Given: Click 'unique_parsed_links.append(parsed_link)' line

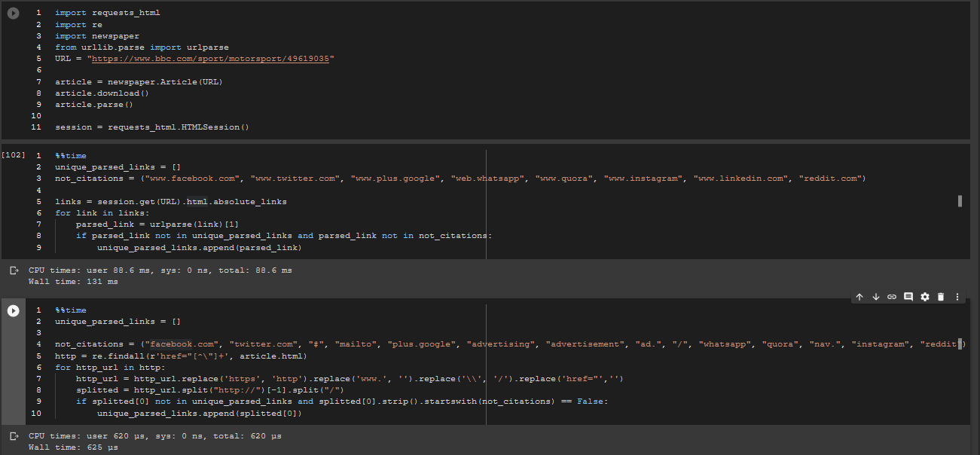Looking at the screenshot, I should point(200,247).
